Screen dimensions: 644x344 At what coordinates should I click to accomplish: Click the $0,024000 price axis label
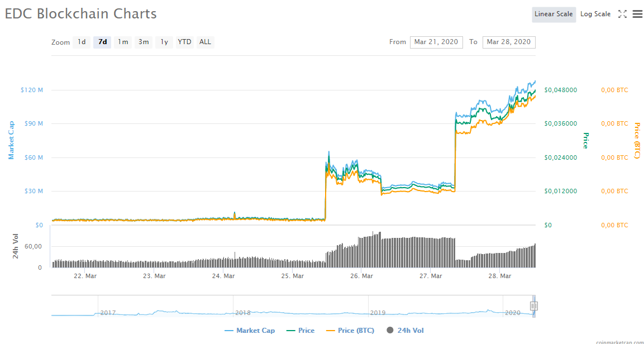560,157
